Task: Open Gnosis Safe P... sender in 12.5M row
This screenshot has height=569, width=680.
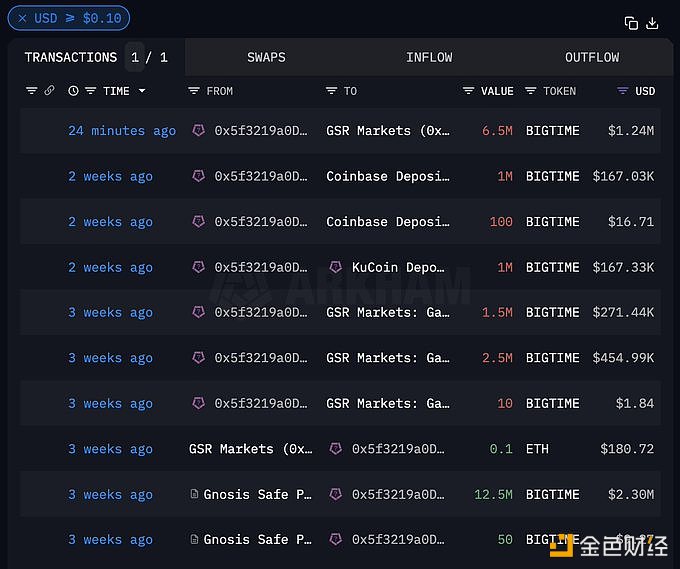Action: (257, 494)
